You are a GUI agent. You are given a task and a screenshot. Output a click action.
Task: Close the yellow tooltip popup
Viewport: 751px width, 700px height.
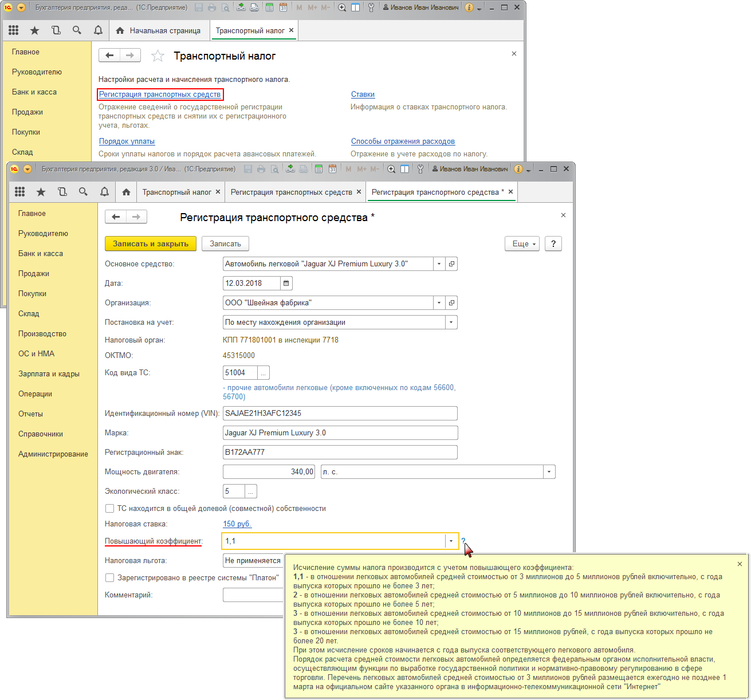740,564
